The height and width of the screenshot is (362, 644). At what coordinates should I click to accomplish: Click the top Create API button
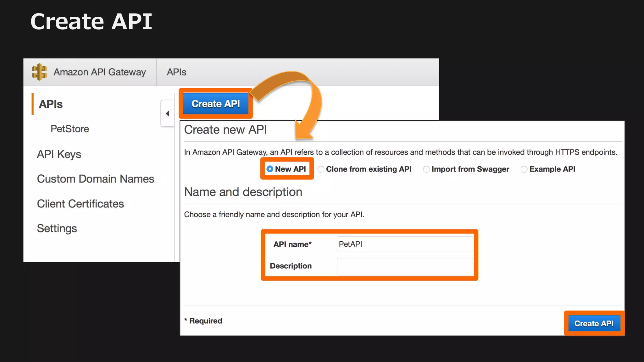tap(216, 104)
